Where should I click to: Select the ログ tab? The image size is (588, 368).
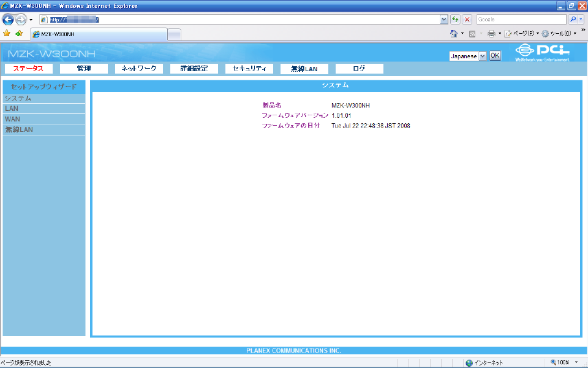[x=360, y=69]
